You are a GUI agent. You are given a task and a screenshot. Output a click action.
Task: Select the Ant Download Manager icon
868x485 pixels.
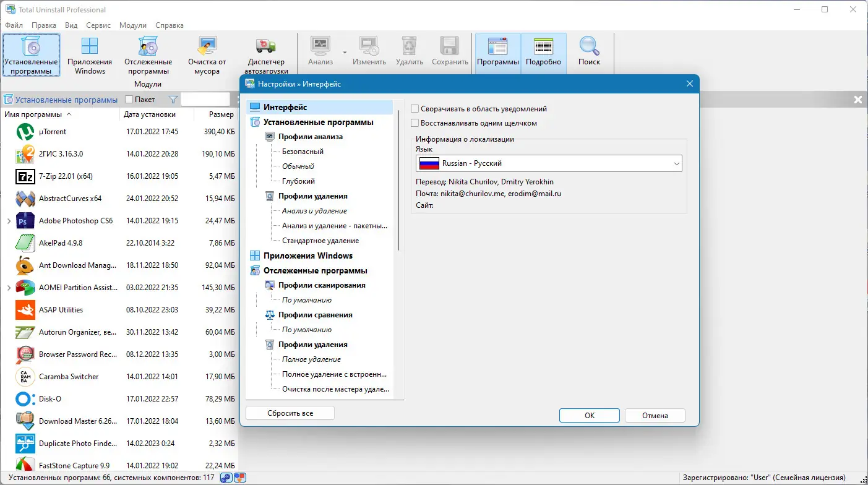(25, 265)
